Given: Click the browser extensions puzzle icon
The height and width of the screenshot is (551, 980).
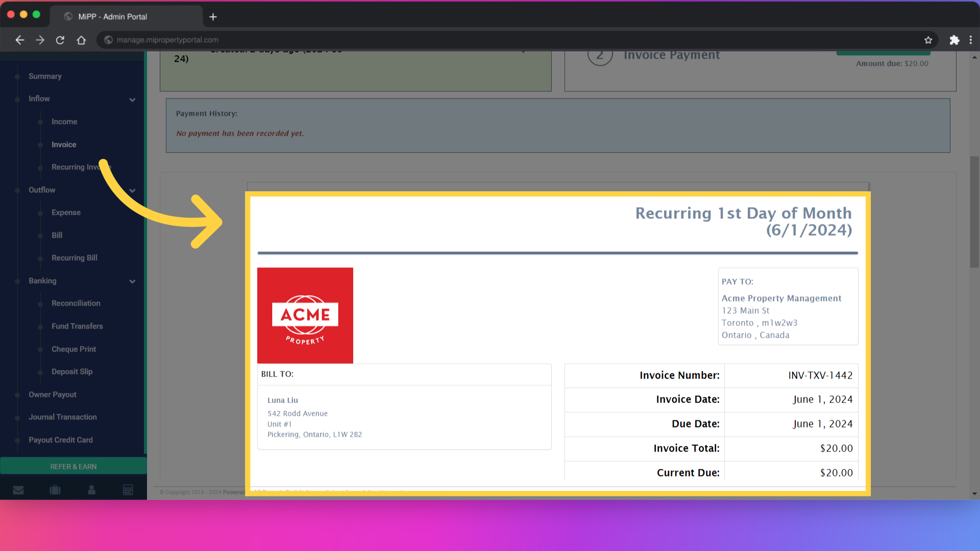Looking at the screenshot, I should [x=954, y=40].
